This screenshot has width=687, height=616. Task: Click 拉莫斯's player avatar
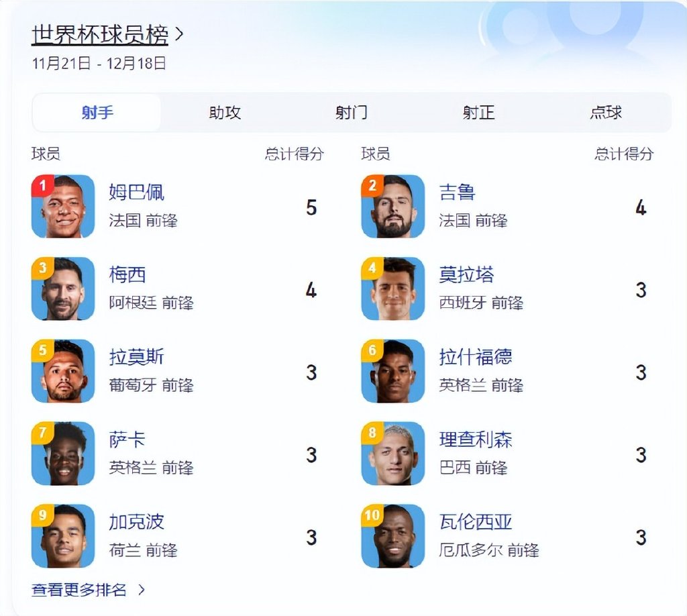pyautogui.click(x=63, y=371)
